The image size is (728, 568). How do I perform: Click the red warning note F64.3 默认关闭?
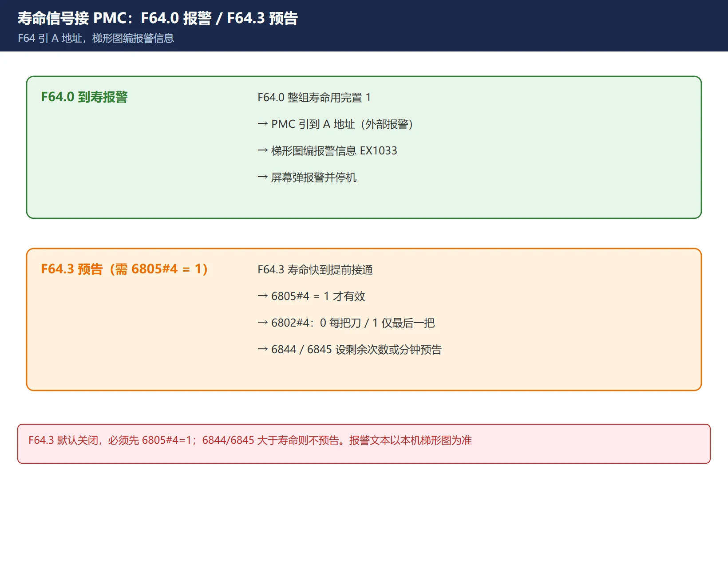(x=364, y=444)
